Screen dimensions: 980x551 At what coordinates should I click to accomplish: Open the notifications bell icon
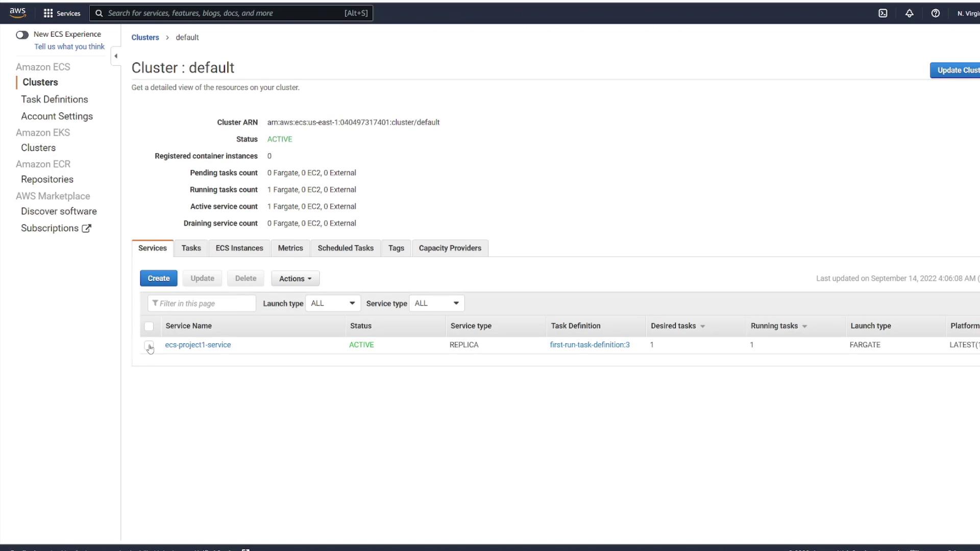click(x=909, y=13)
